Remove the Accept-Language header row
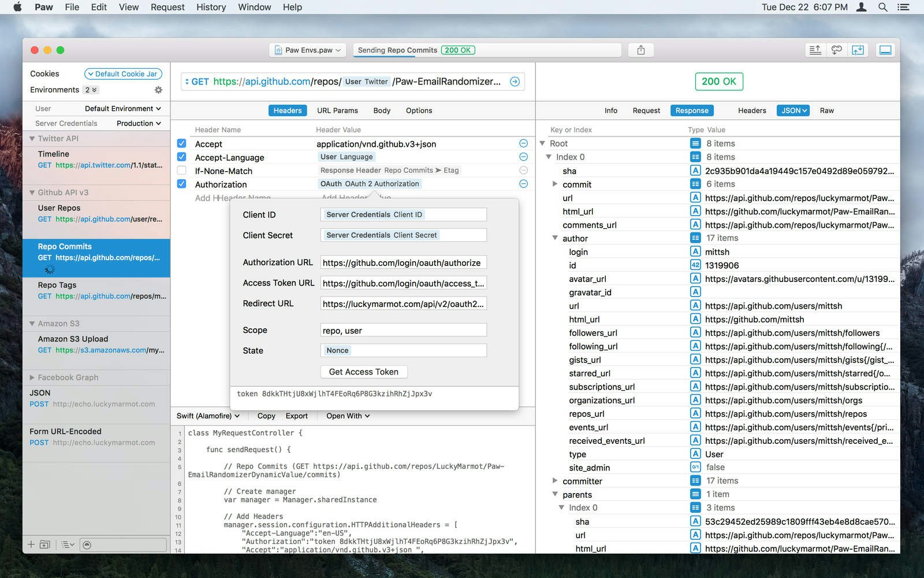 click(523, 157)
